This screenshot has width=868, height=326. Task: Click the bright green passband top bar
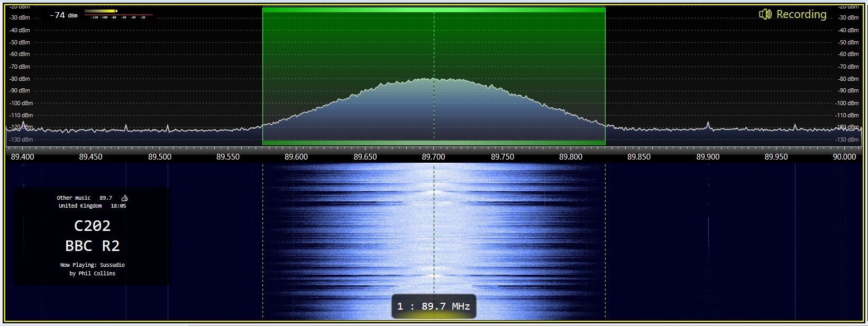(x=434, y=10)
